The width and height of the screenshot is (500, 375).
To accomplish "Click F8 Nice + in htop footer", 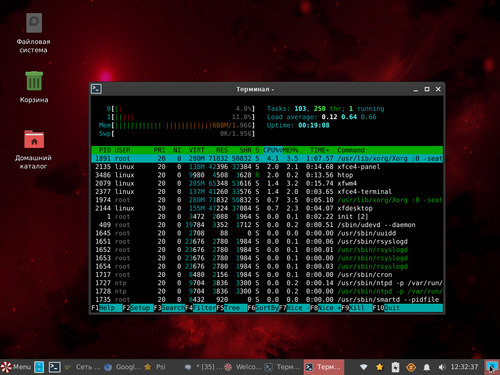I will (326, 308).
